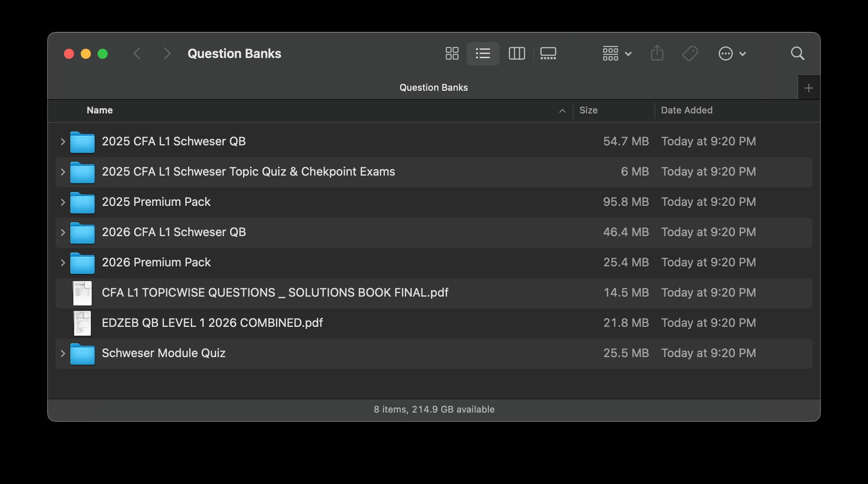Click the 21.8 MB size value
Image resolution: width=868 pixels, height=484 pixels.
click(626, 323)
